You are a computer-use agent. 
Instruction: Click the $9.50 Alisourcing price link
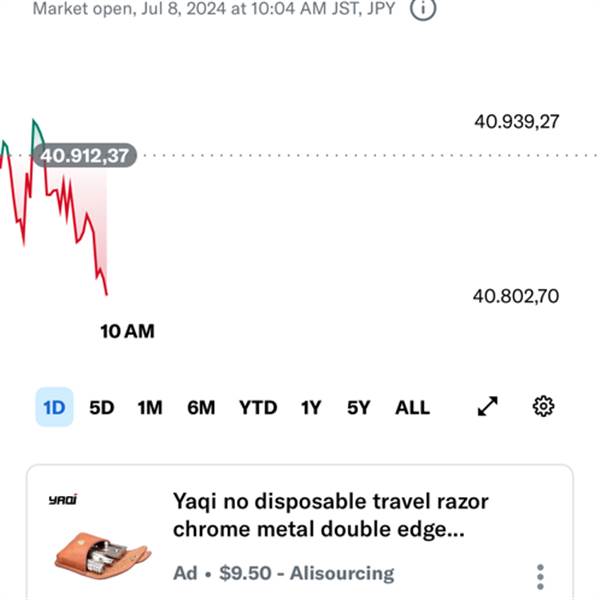pos(307,573)
